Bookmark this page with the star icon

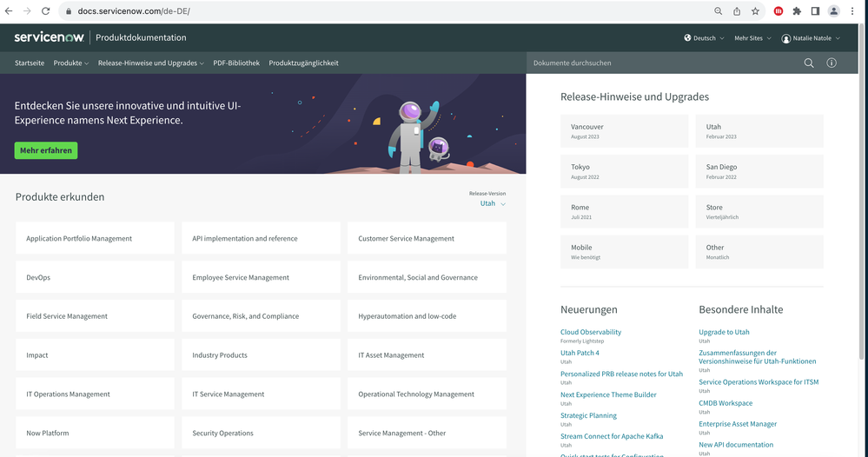point(755,11)
